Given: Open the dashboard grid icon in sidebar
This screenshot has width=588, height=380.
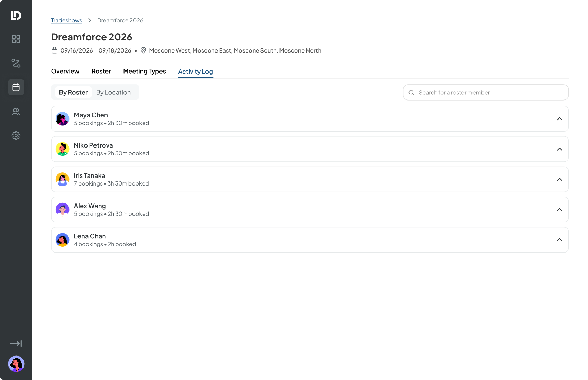Looking at the screenshot, I should (x=16, y=39).
